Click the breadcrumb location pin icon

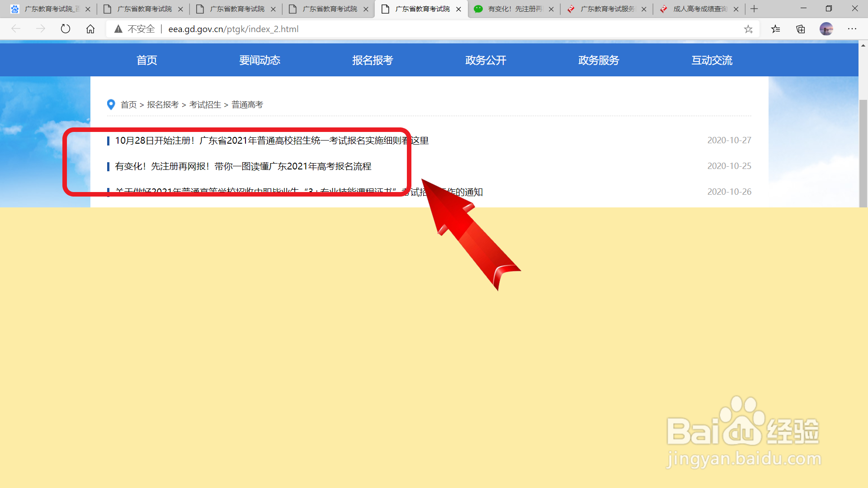click(x=111, y=104)
